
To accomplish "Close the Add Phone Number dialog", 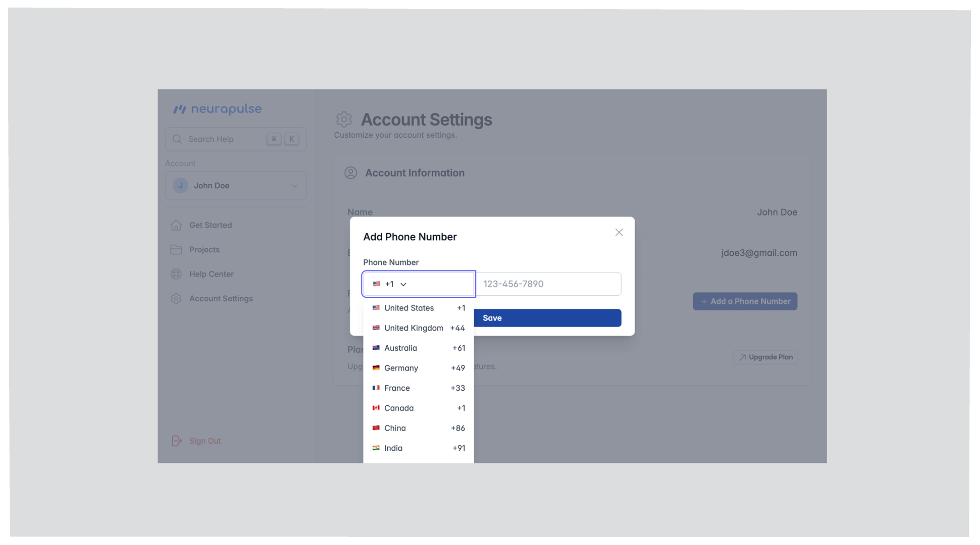I will (x=619, y=233).
